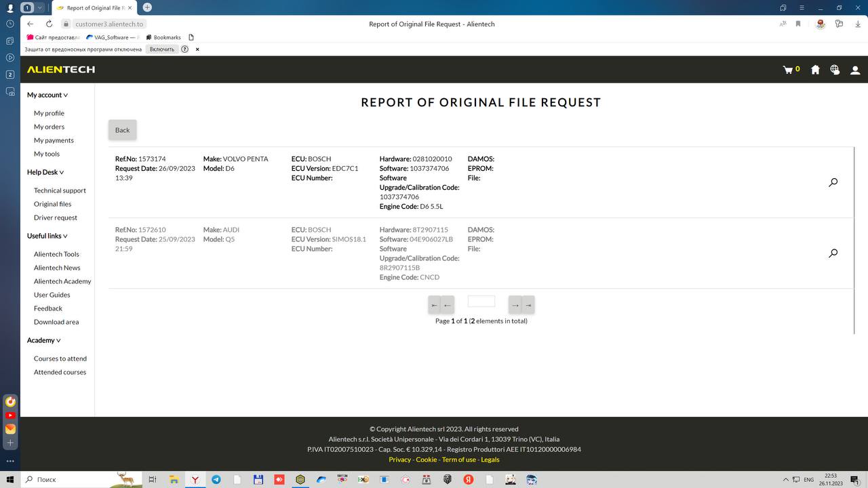Click the Включить button
The width and height of the screenshot is (868, 488).
tap(162, 49)
